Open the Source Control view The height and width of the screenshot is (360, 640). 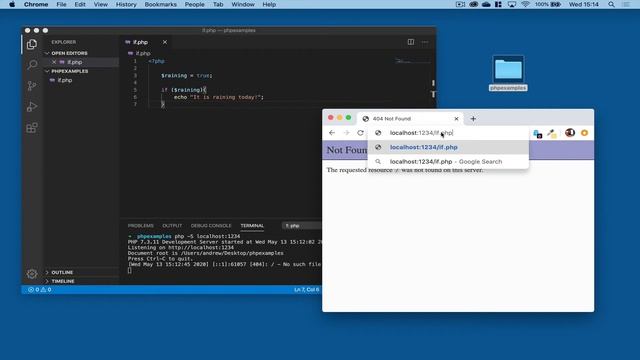pos(32,86)
